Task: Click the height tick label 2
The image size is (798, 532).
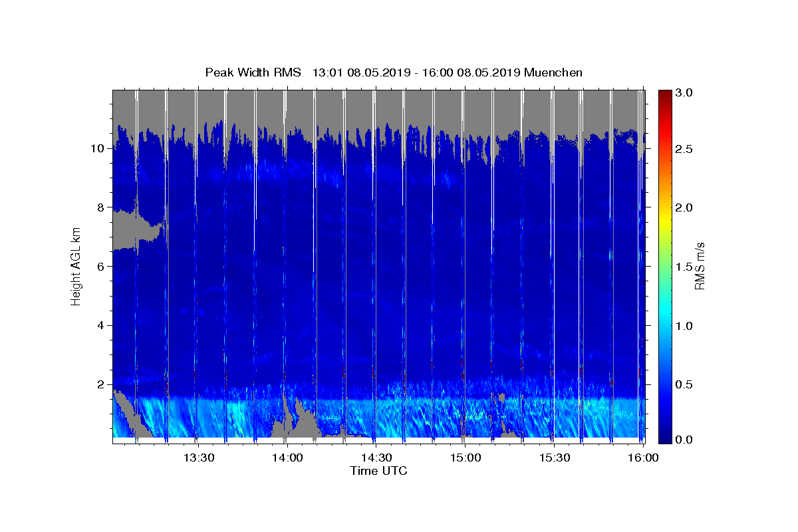Action: coord(100,384)
